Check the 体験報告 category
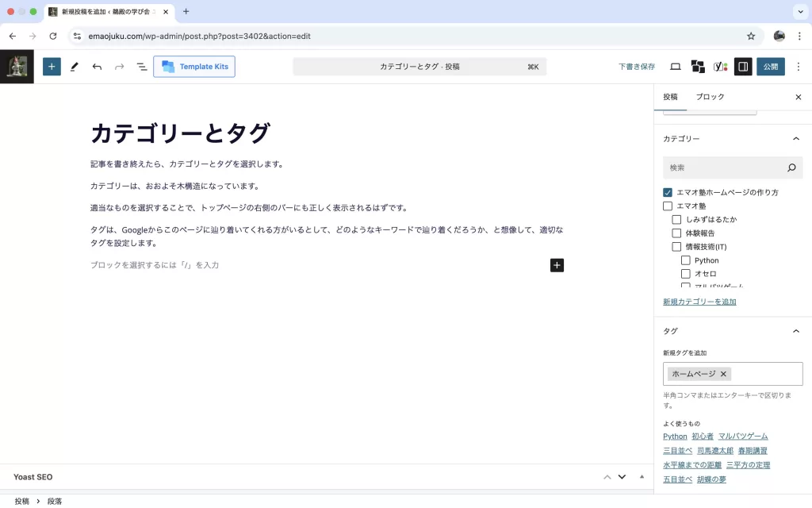 point(676,233)
